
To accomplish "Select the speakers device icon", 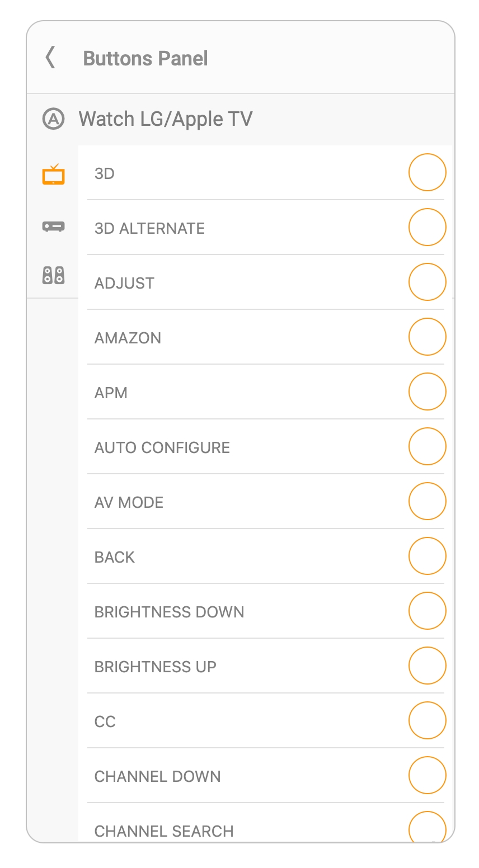I will pos(54,275).
